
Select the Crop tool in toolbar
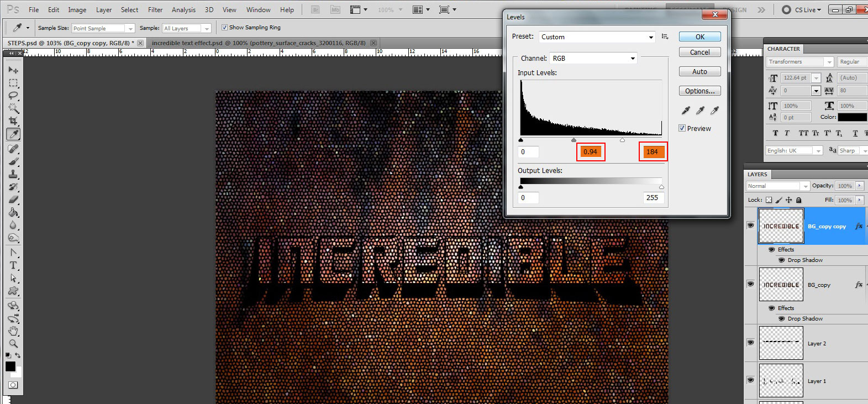13,121
